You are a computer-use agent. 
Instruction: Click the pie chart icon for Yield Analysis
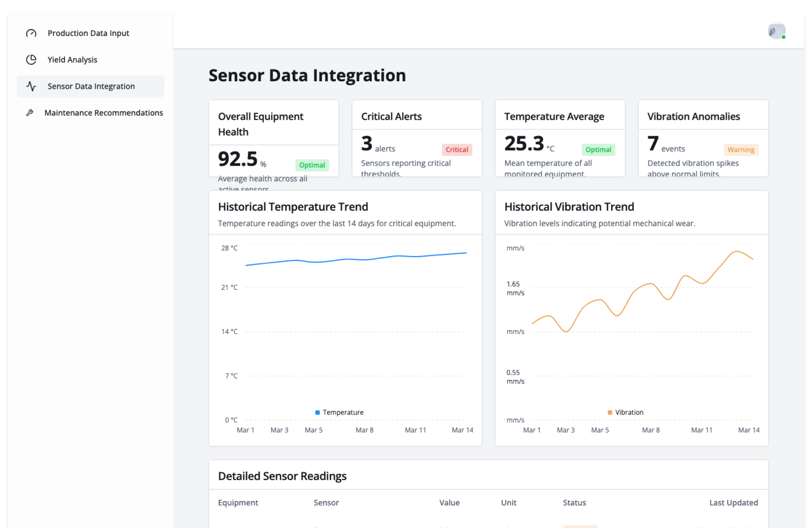click(31, 60)
